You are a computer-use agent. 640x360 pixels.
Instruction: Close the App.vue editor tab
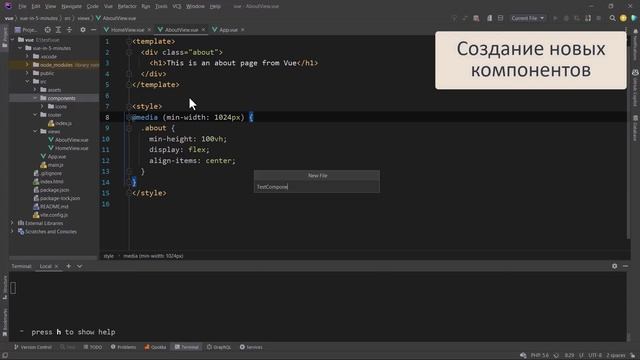click(x=242, y=30)
